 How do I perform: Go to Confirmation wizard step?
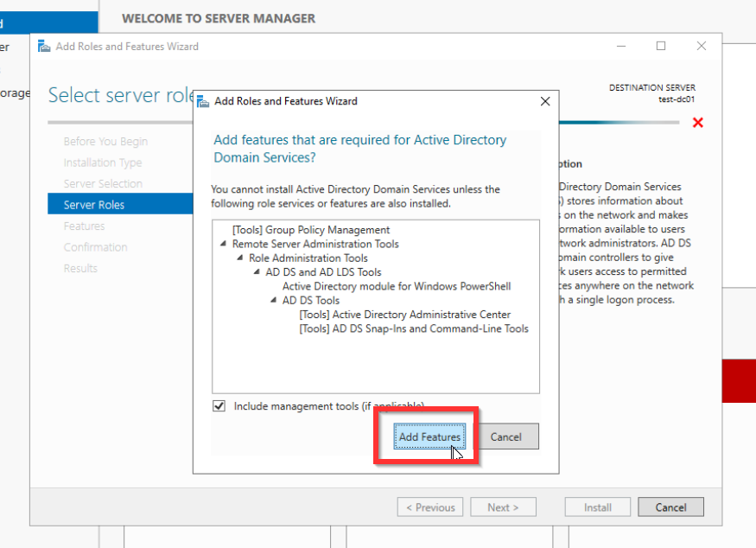pyautogui.click(x=95, y=247)
